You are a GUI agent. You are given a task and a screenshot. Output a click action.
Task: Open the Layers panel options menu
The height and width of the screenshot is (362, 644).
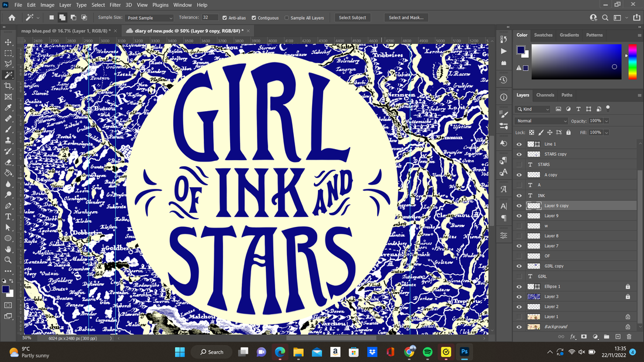[639, 95]
